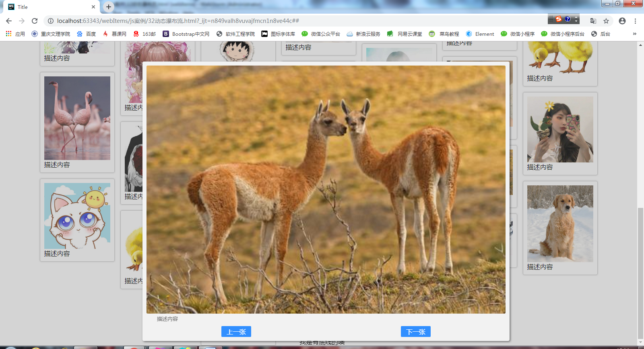The height and width of the screenshot is (349, 644).
Task: Open the 网易云课堂 bookmark
Action: pyautogui.click(x=405, y=34)
